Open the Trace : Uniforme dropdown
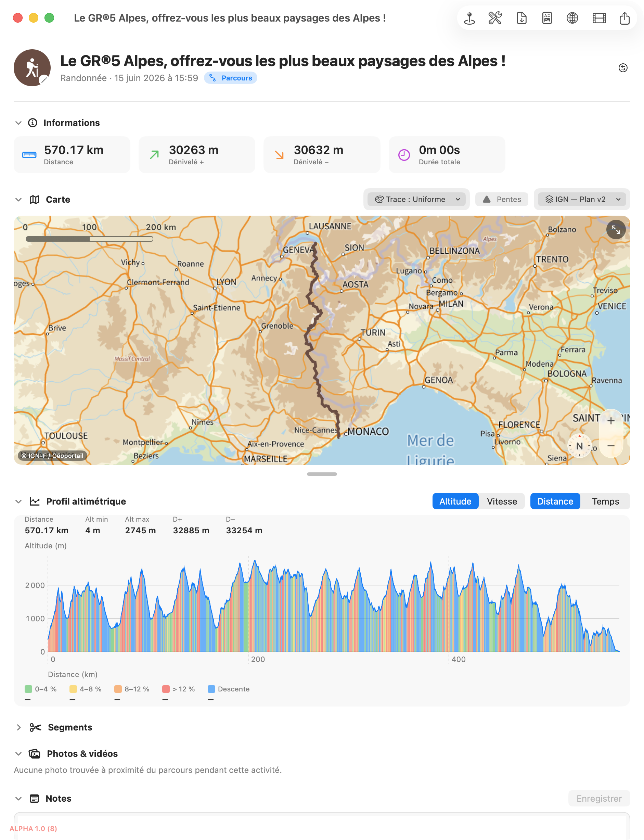Screen dimensions: 644x840 point(416,199)
